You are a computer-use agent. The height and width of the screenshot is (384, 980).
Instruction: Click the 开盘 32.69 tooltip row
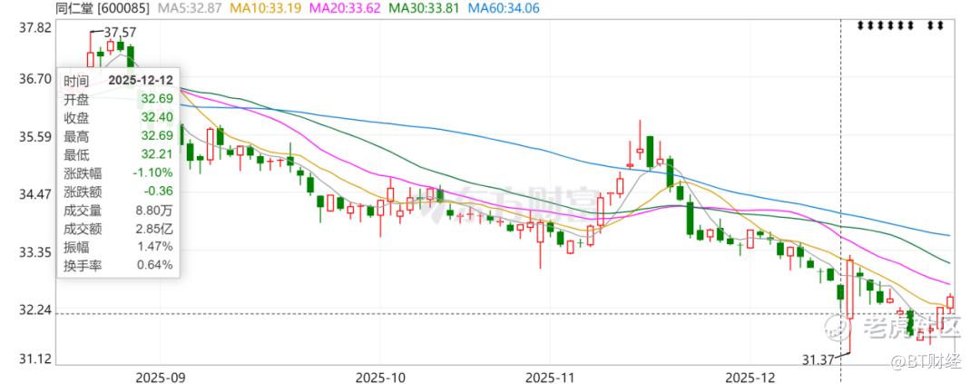point(118,99)
